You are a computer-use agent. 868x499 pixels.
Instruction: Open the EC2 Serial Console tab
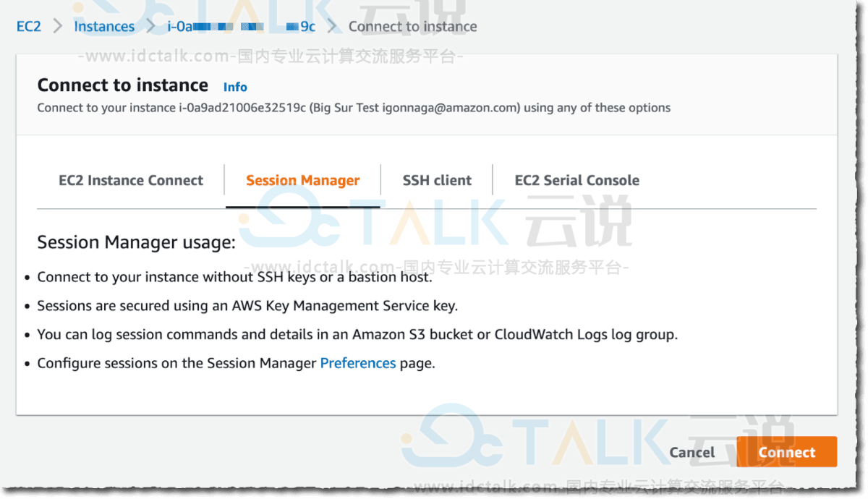pos(577,181)
